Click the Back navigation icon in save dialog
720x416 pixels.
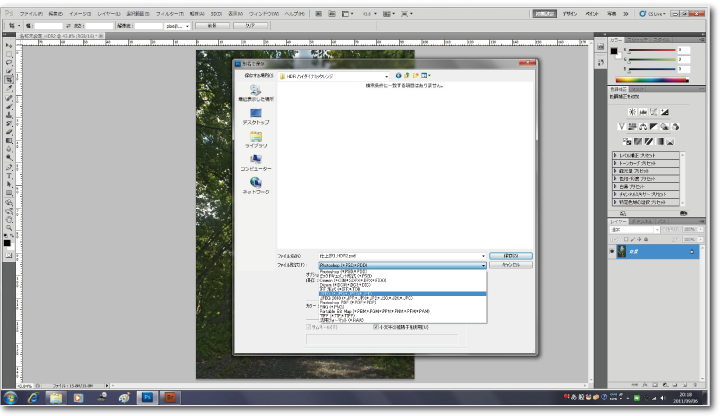click(x=398, y=75)
